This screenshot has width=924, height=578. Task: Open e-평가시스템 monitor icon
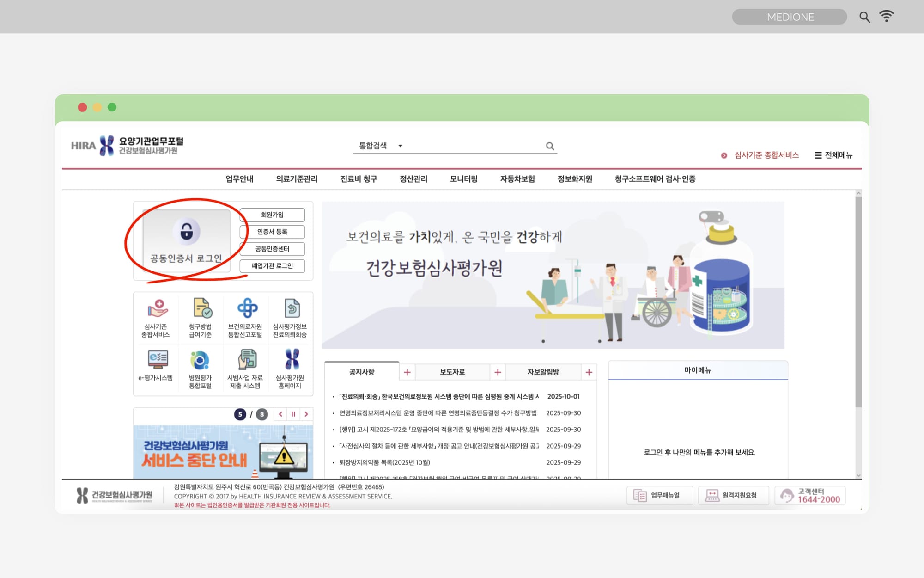coord(157,359)
